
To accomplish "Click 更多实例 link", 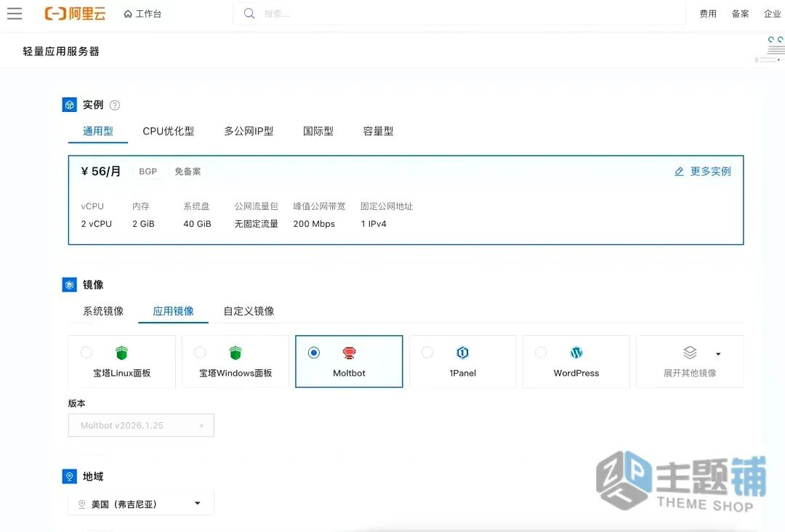I will pos(710,172).
